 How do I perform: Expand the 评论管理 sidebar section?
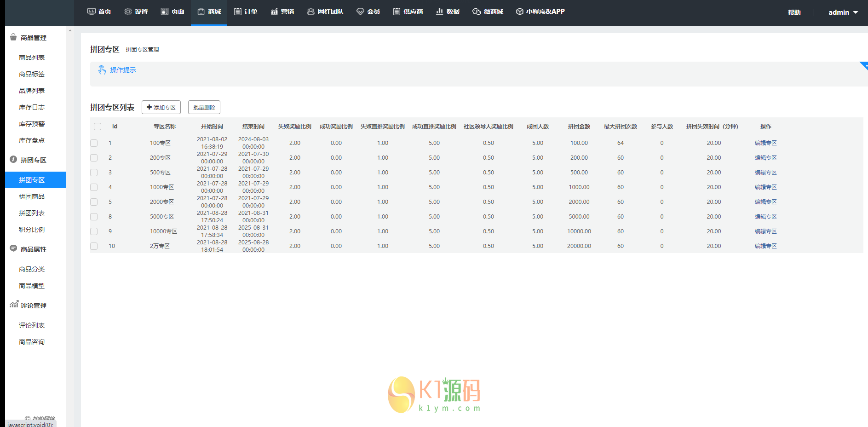coord(33,306)
